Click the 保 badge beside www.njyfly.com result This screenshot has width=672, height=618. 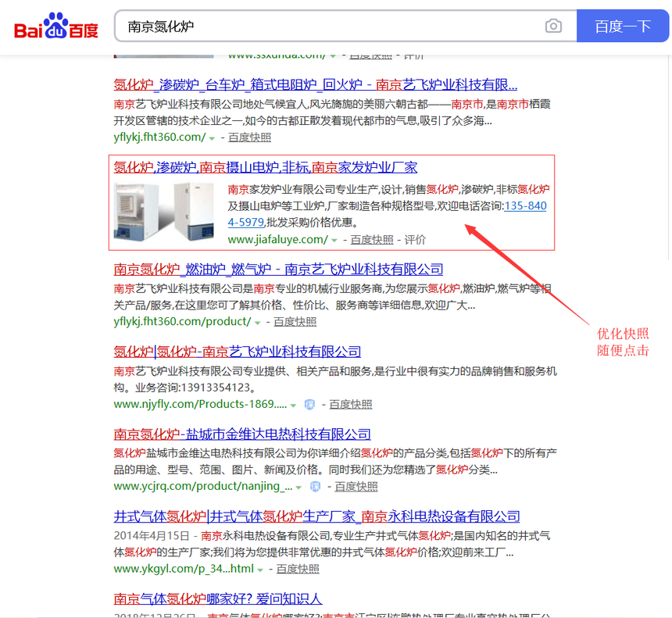309,404
